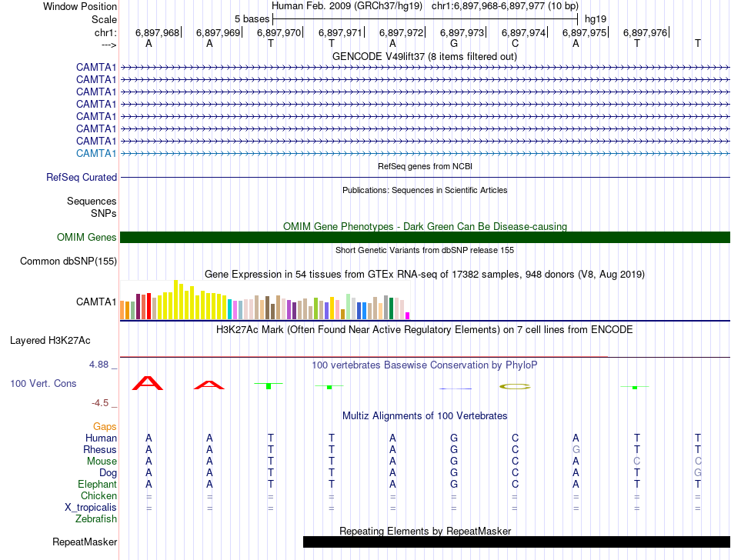731x560 pixels.
Task: Click the 4.88 conservation maximum value
Action: [x=98, y=365]
